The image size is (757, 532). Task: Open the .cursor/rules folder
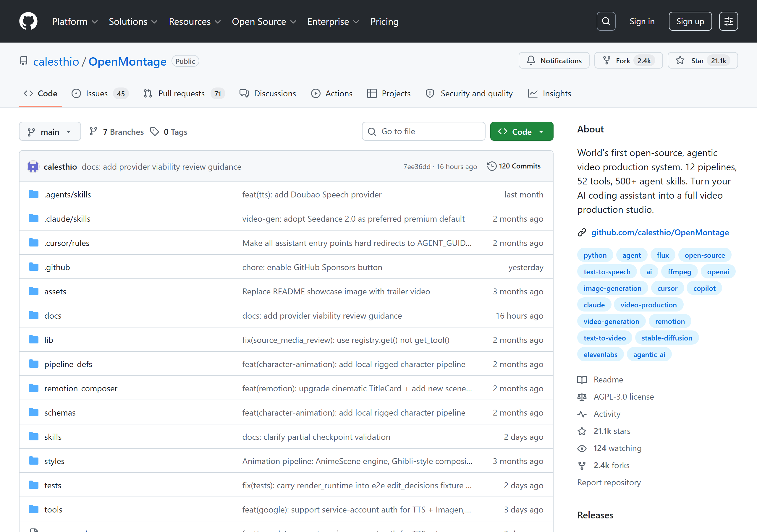pos(67,243)
